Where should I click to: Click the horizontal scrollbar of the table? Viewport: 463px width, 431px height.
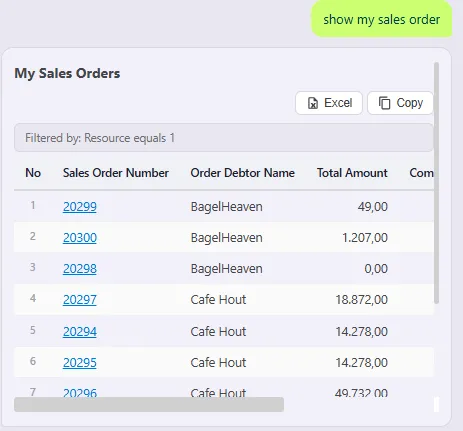149,404
